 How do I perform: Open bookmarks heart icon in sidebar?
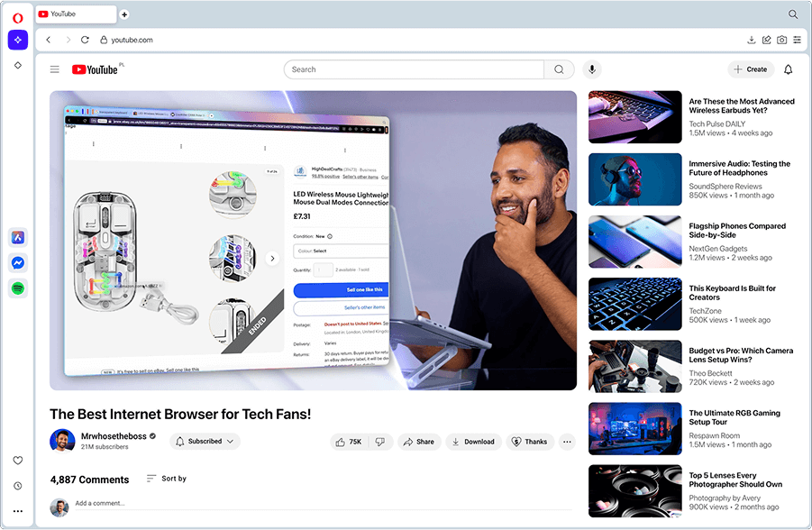coord(18,460)
